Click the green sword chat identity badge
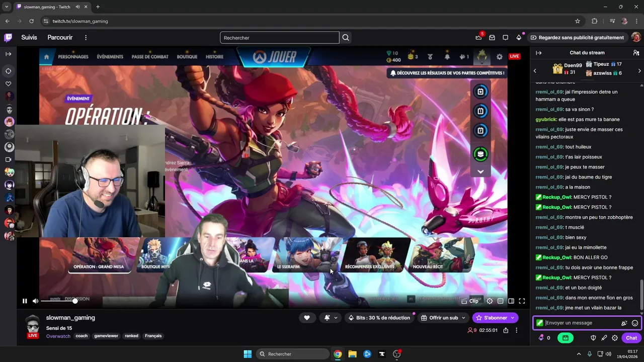644x362 pixels. tap(539, 323)
